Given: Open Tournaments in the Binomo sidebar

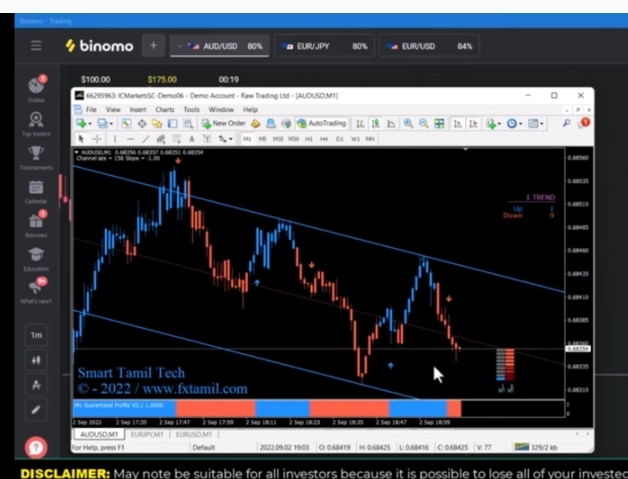Looking at the screenshot, I should (x=36, y=157).
